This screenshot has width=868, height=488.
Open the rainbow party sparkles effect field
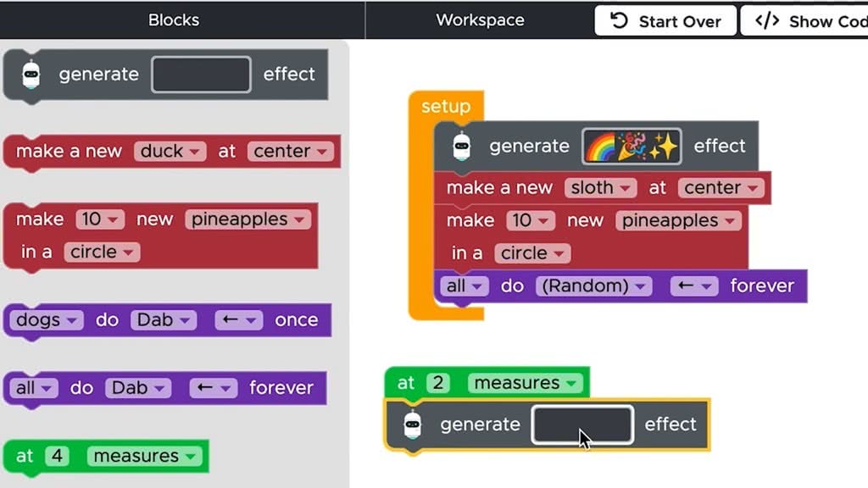point(632,147)
